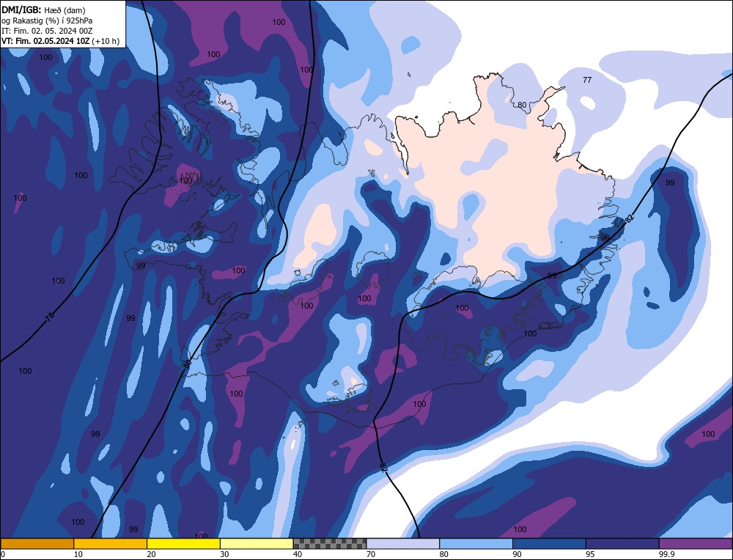733x560 pixels.
Task: Select the bright yellow 20–30 legend swatch
Action: pos(183,544)
